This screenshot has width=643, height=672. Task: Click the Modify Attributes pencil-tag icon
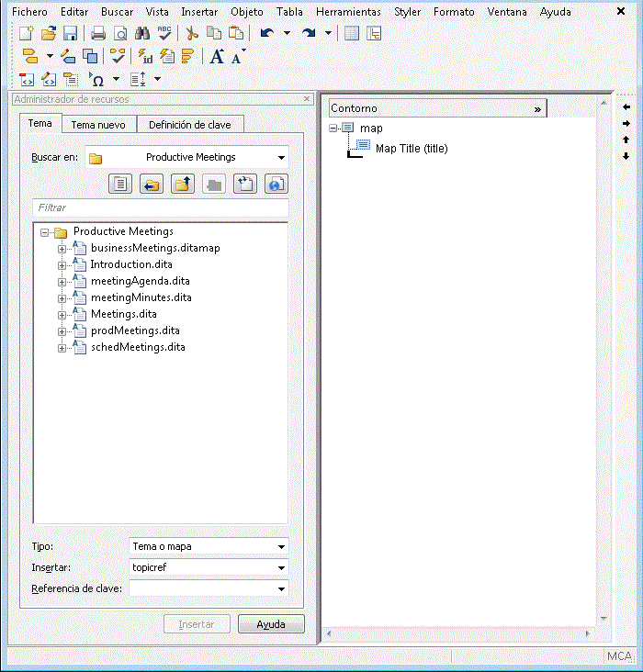tap(68, 56)
